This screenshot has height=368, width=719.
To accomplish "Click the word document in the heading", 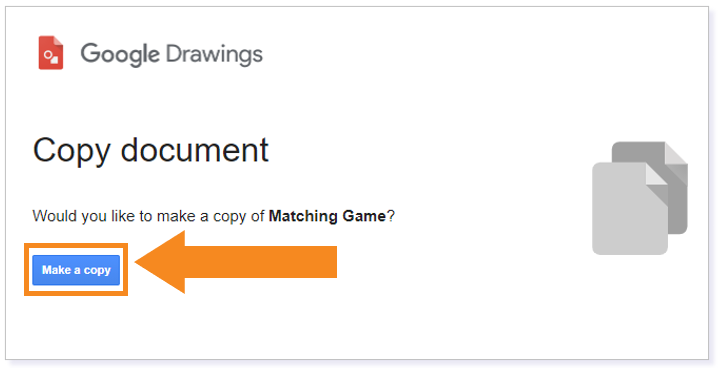I will coord(194,150).
